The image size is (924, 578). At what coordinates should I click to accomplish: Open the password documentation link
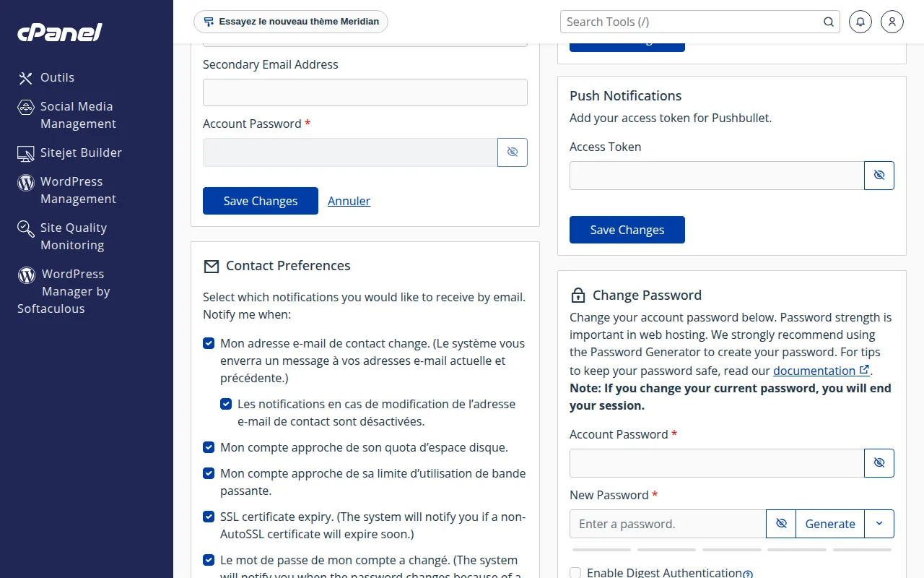[x=821, y=371]
